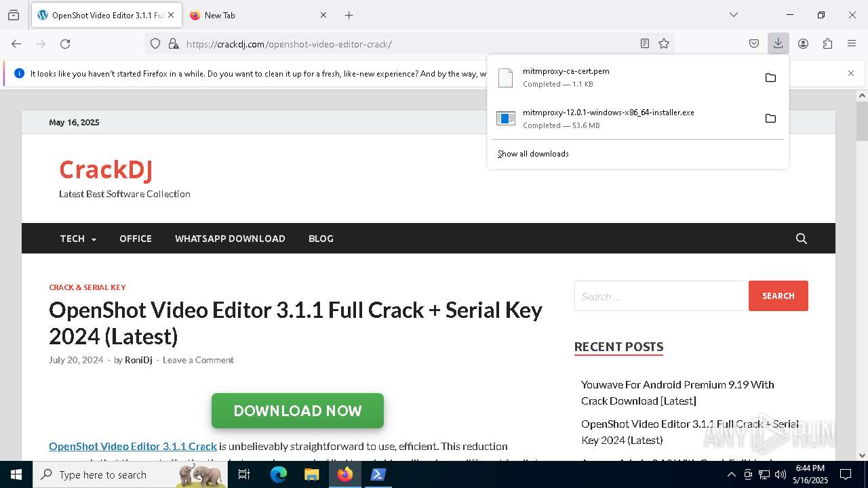Image resolution: width=868 pixels, height=488 pixels.
Task: Open volume control in tray
Action: 781,474
